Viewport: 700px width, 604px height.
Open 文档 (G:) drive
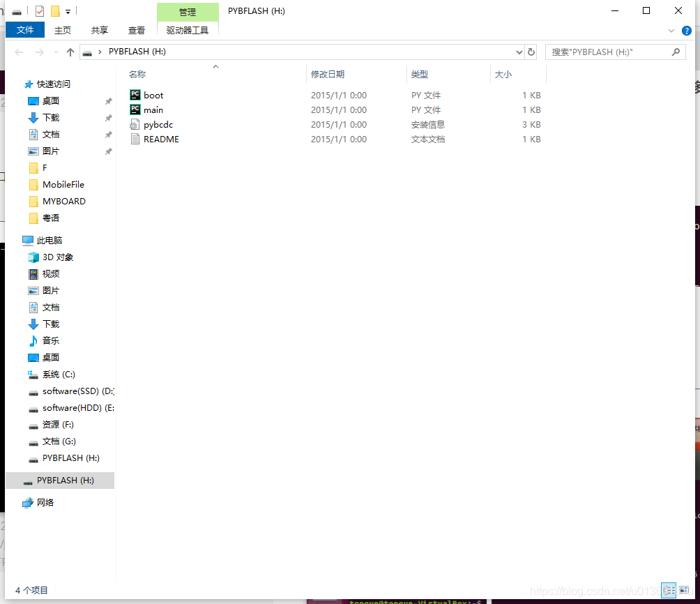tap(59, 441)
